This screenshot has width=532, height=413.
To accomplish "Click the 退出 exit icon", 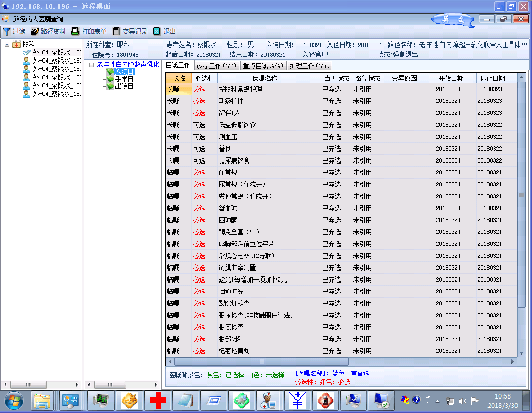I will (156, 32).
